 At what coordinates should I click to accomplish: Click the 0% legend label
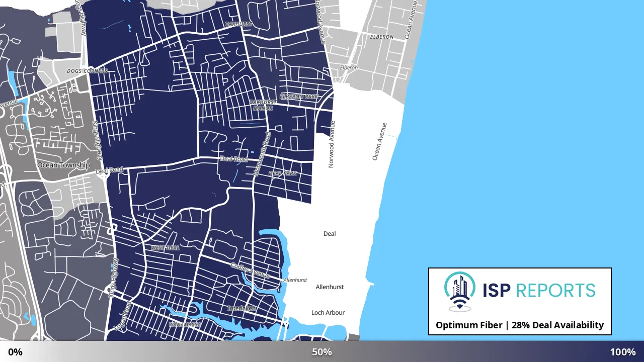coord(15,352)
